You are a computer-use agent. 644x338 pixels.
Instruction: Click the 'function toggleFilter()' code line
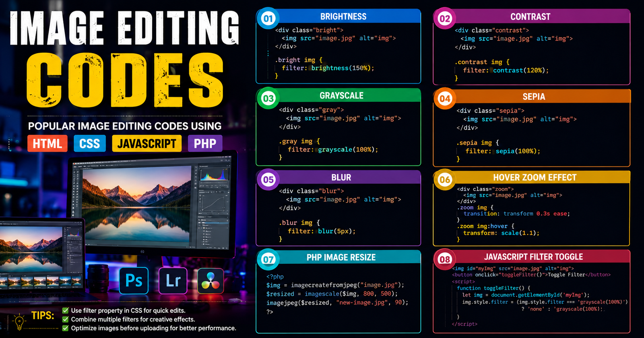[494, 288]
